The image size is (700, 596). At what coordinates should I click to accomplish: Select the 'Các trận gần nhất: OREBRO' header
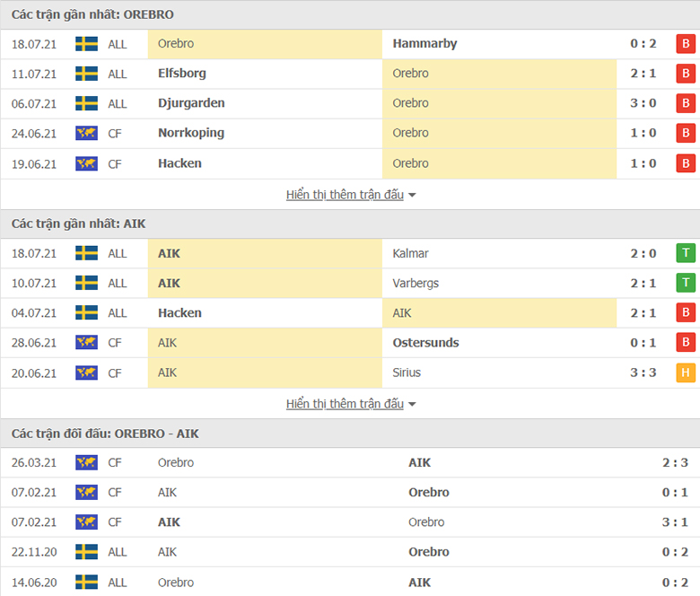(x=92, y=14)
